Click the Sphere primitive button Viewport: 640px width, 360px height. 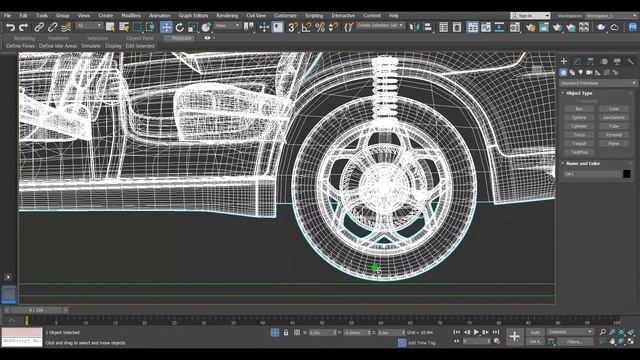tap(579, 117)
